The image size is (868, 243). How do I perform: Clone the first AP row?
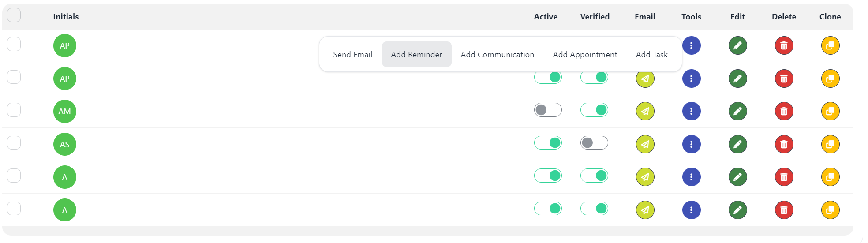pos(830,45)
